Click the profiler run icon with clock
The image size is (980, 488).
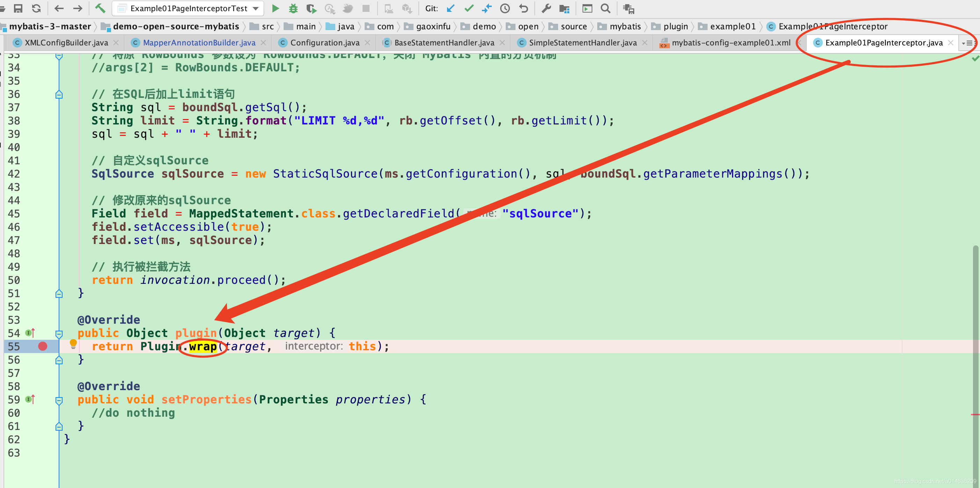[x=329, y=8]
